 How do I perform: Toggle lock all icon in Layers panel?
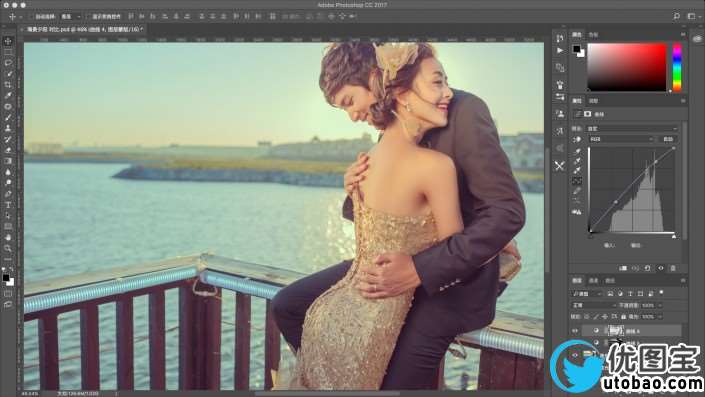(623, 317)
